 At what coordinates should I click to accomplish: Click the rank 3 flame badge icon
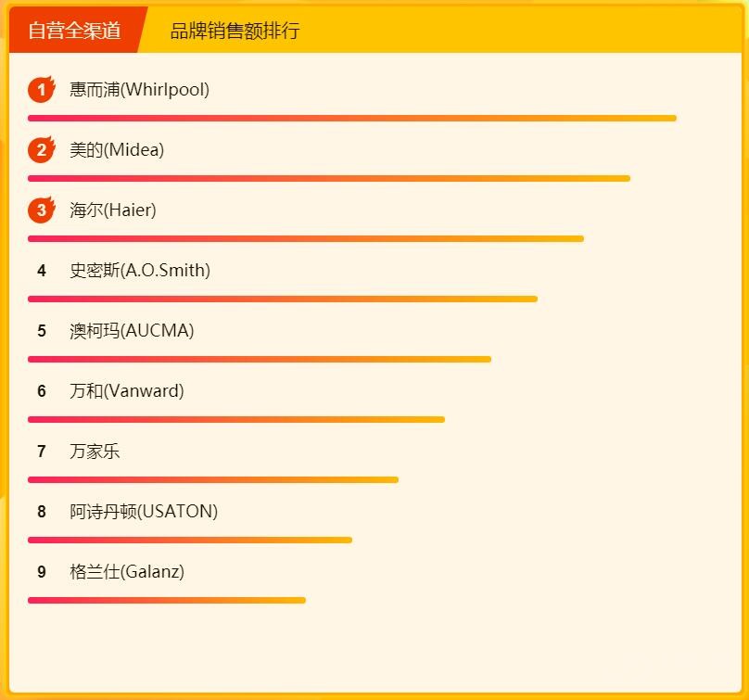tap(42, 210)
